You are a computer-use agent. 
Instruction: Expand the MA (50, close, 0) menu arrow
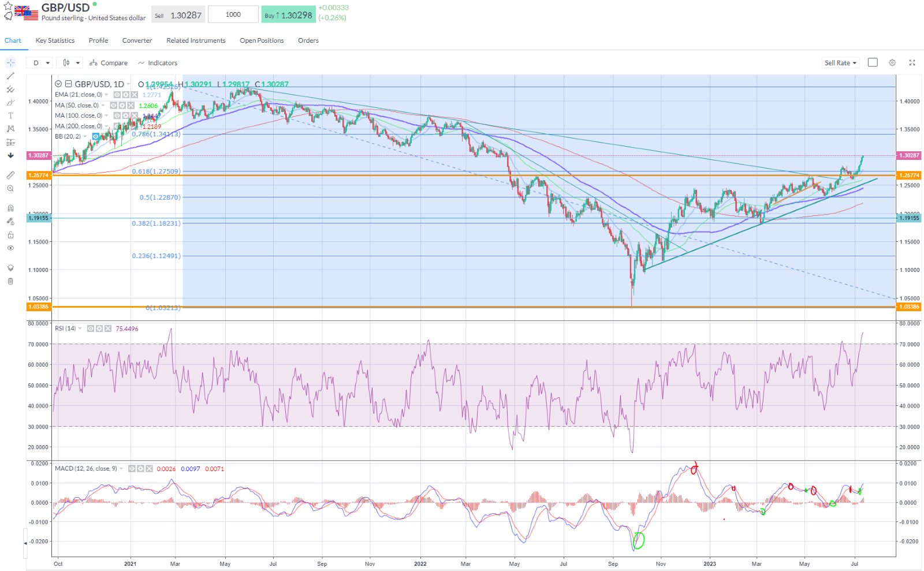click(x=103, y=106)
